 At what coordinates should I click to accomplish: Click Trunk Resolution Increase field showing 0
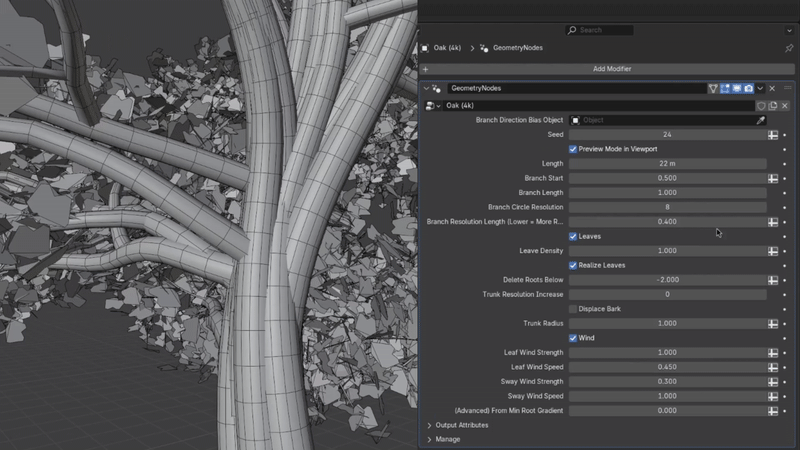coord(667,294)
